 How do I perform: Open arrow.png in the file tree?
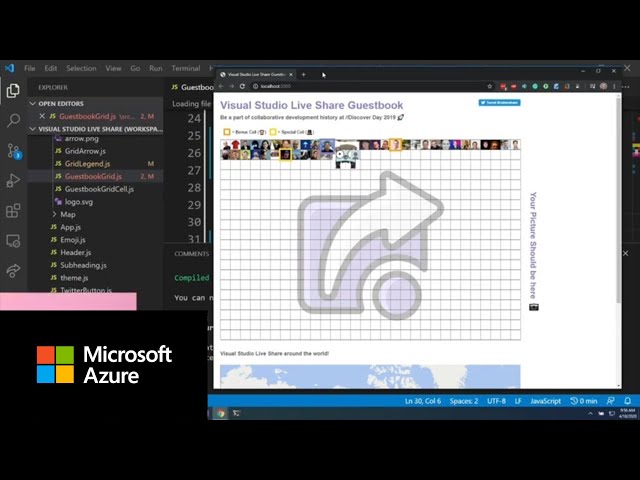[x=82, y=138]
